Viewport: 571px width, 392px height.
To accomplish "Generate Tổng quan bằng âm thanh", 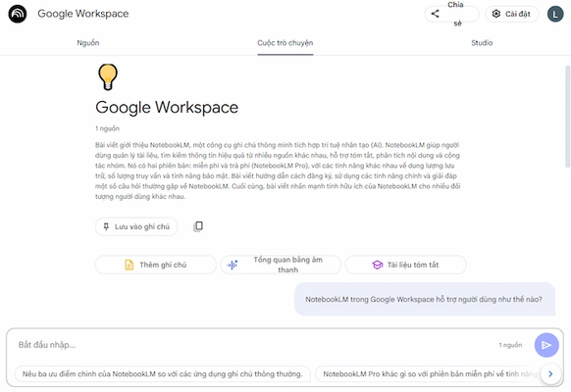I will tap(281, 265).
